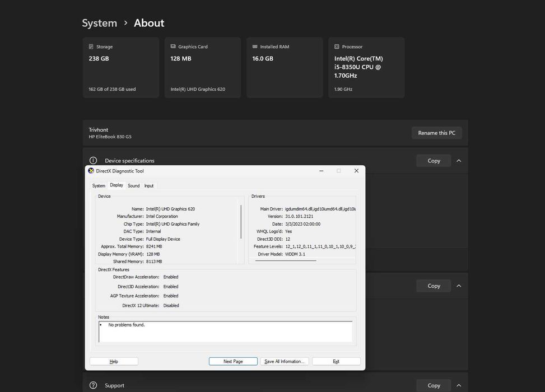The height and width of the screenshot is (392, 545).
Task: Collapse the Support section
Action: (459, 385)
